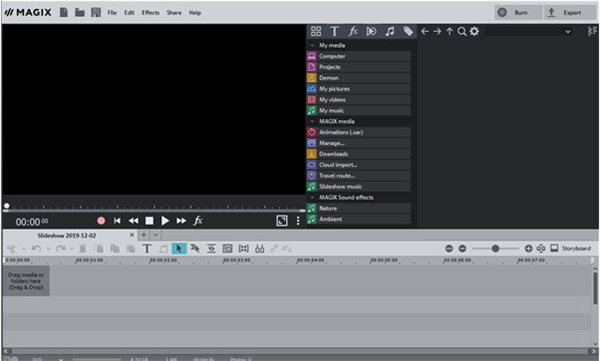
Task: Open the File menu
Action: point(112,13)
